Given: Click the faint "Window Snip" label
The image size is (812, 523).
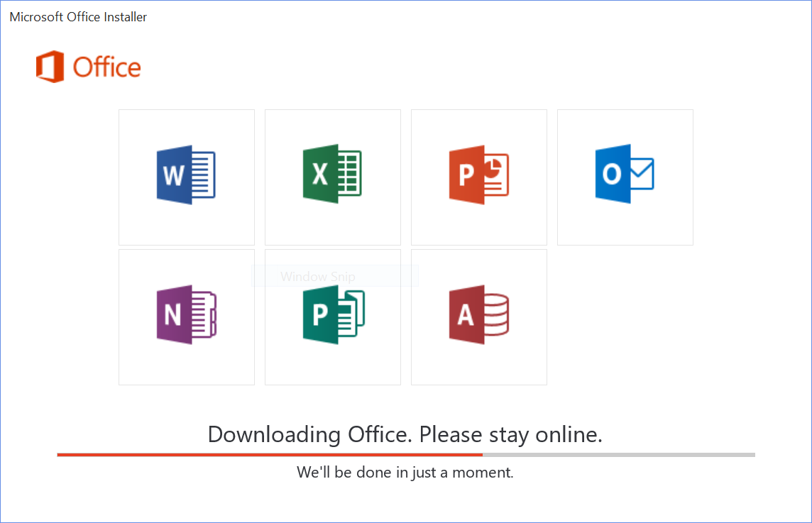Looking at the screenshot, I should point(318,277).
